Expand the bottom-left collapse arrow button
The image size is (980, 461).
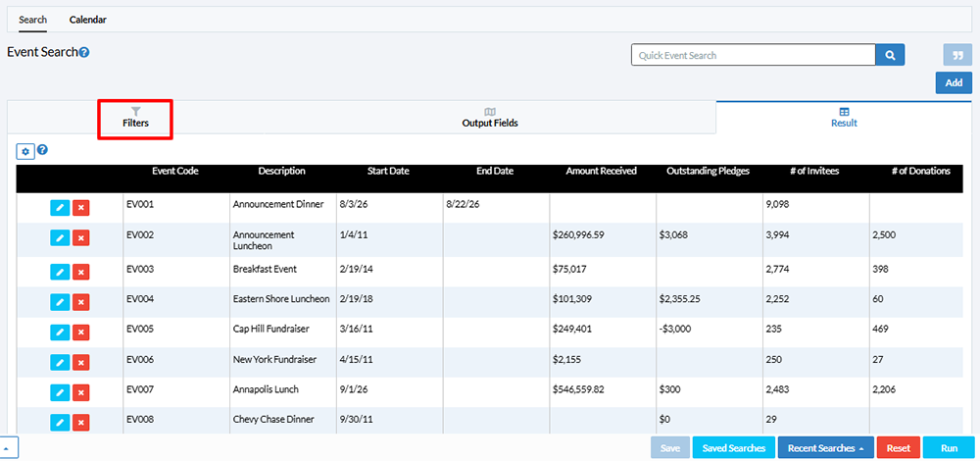coord(9,448)
